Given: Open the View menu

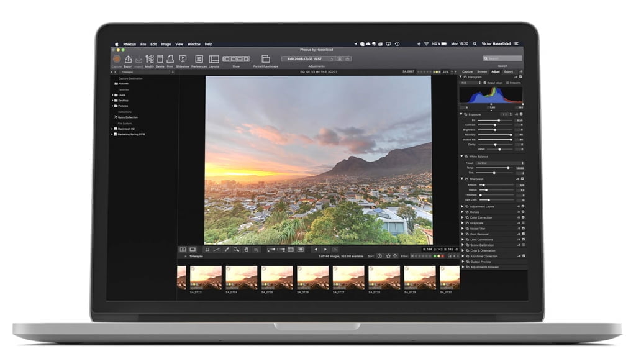Looking at the screenshot, I should click(179, 44).
